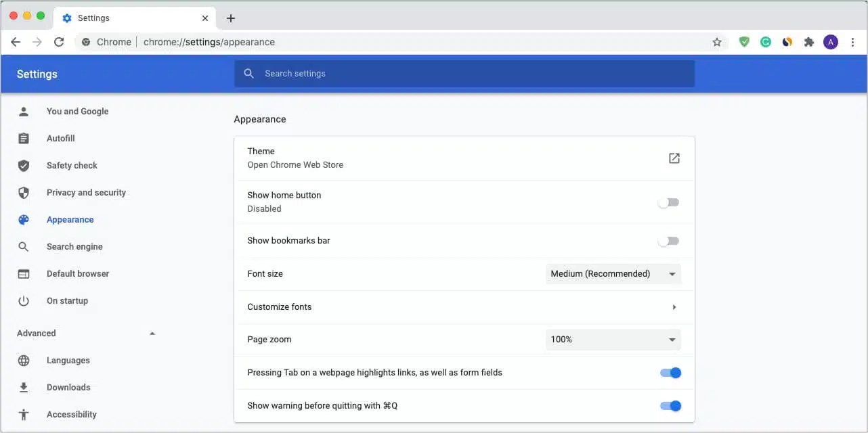Click the reload page icon

pyautogui.click(x=59, y=41)
